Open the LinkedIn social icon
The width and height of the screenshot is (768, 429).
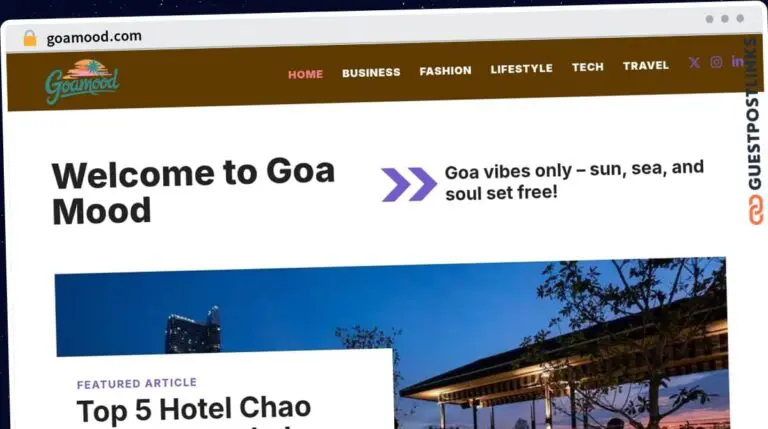click(738, 61)
